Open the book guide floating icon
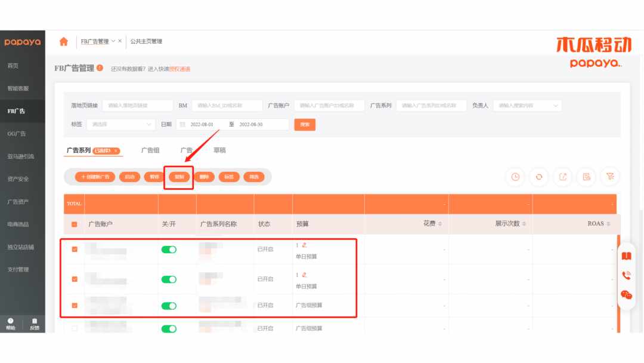The height and width of the screenshot is (363, 644). pyautogui.click(x=626, y=256)
